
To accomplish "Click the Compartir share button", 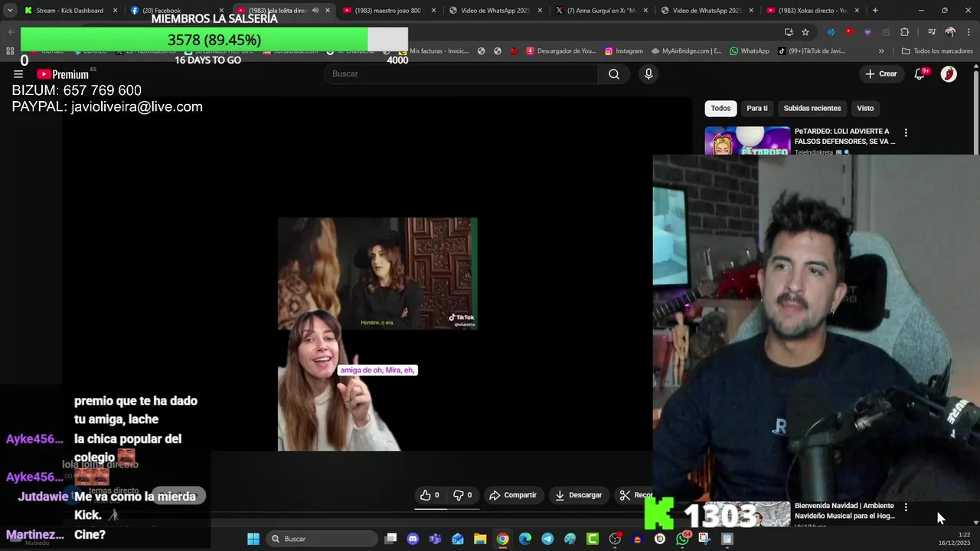I will [x=513, y=495].
